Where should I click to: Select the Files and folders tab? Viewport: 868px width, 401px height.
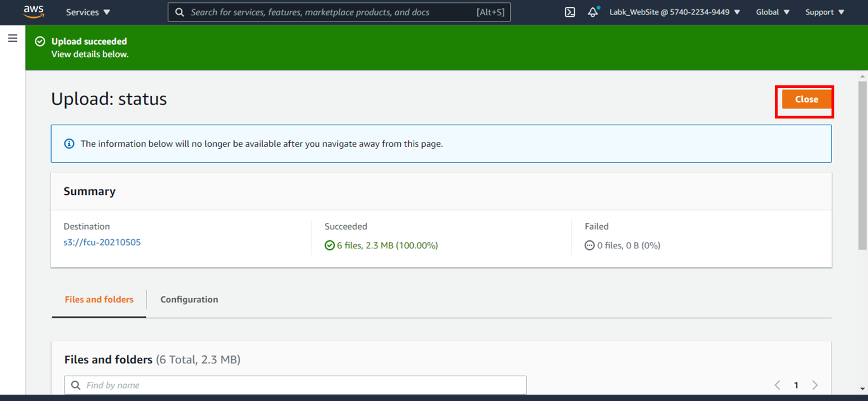pos(99,299)
